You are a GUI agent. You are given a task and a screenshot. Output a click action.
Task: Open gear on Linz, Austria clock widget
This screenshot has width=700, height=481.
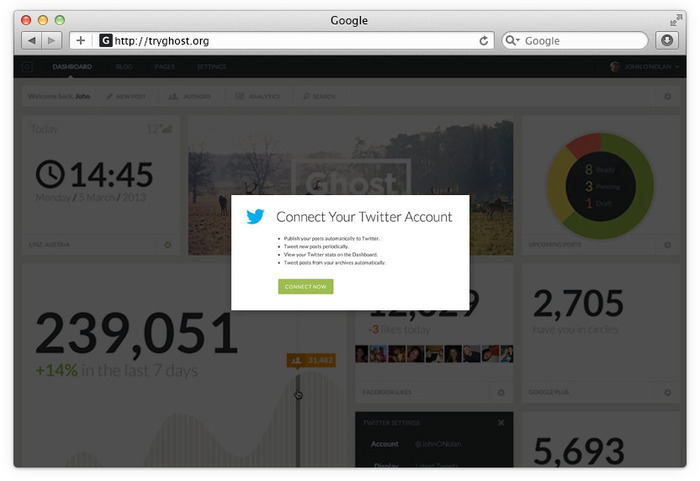[167, 245]
